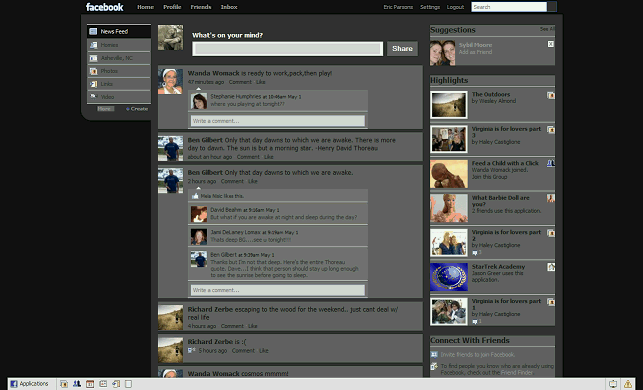Click the Video icon in left sidebar

93,97
